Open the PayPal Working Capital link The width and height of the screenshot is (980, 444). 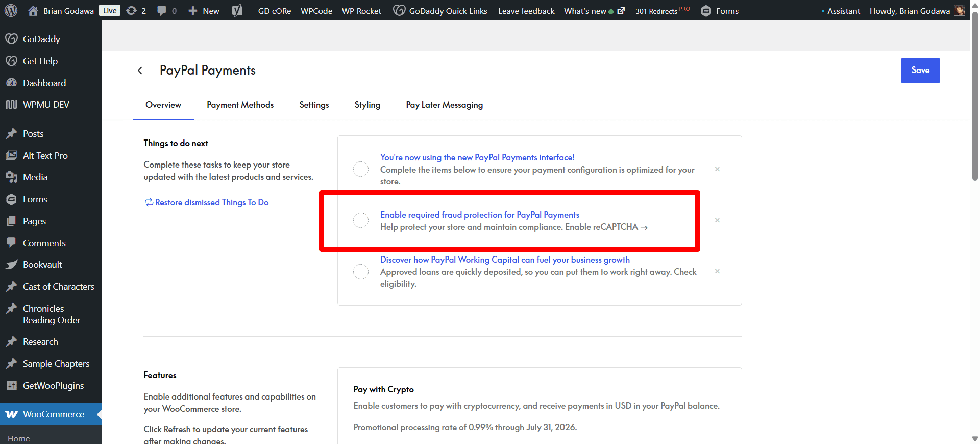pos(505,260)
